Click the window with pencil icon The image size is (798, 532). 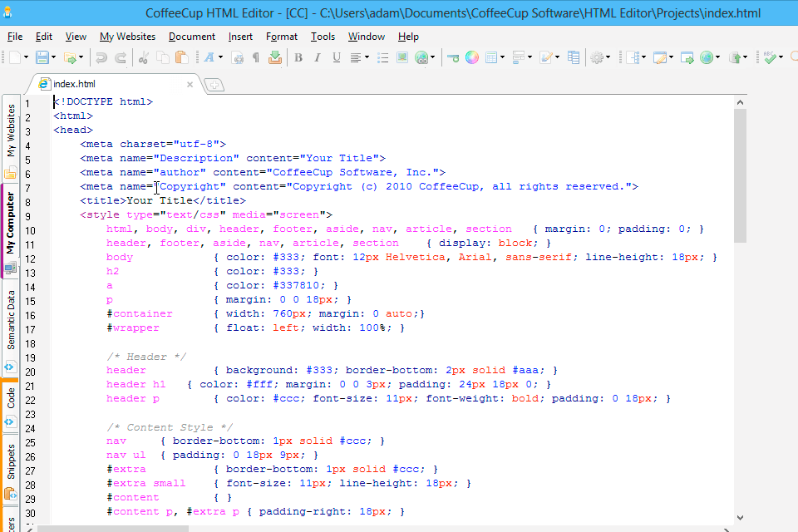coord(660,57)
